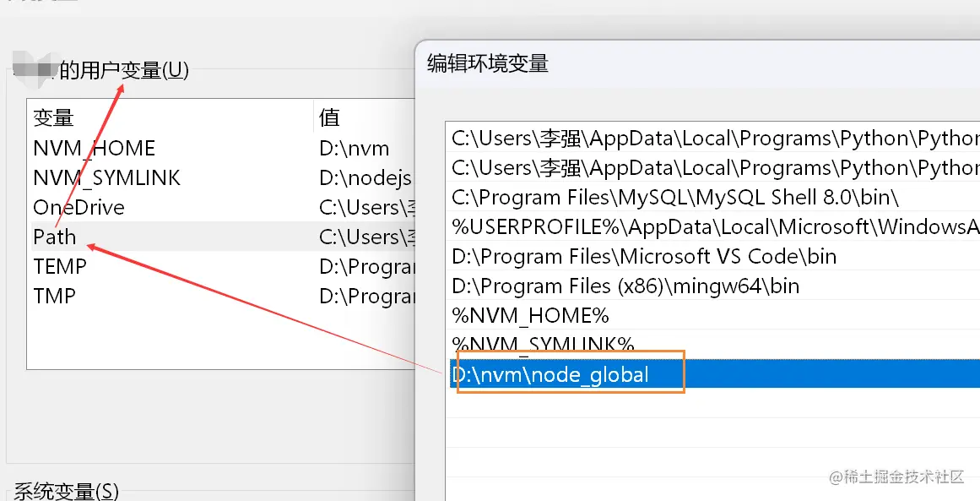Screen dimensions: 980x501
Task: Select the %USERPROFILE% WindowsApps entry
Action: 714,226
